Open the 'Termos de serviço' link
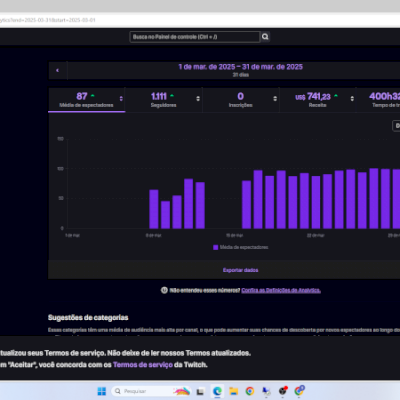Screen dimensions: 400x400 click(143, 365)
